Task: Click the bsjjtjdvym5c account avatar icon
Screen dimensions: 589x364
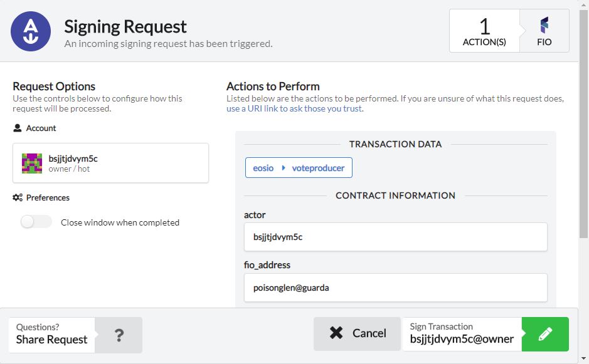Action: click(32, 164)
